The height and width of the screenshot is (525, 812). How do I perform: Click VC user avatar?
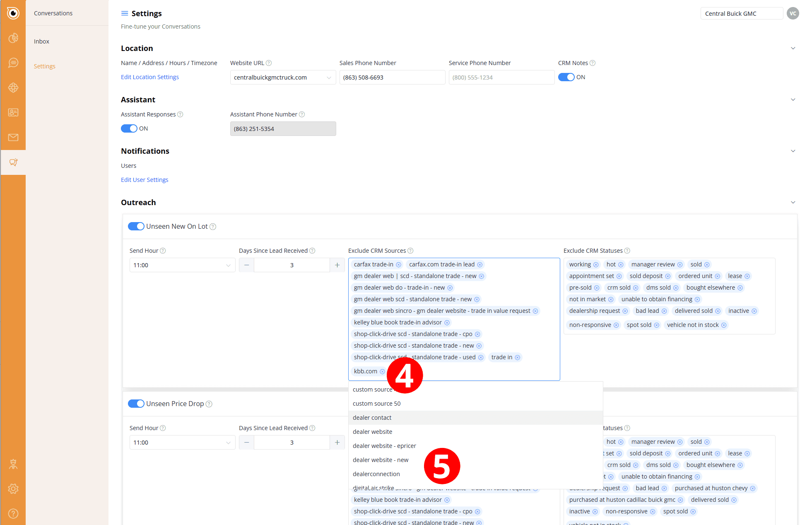[x=793, y=14]
